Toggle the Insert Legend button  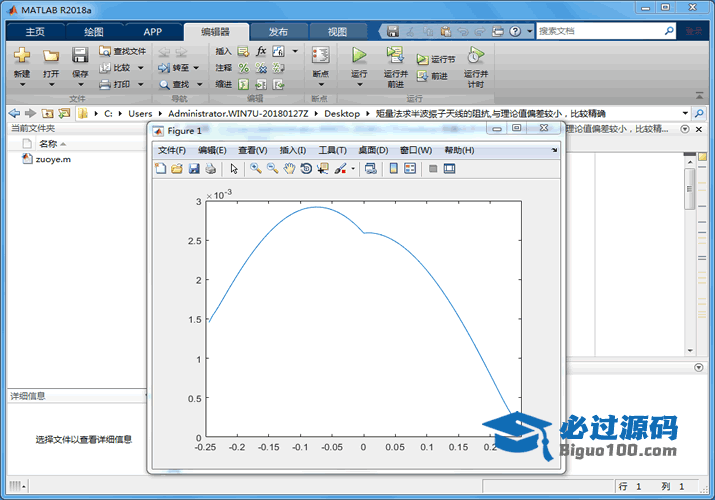(x=409, y=169)
